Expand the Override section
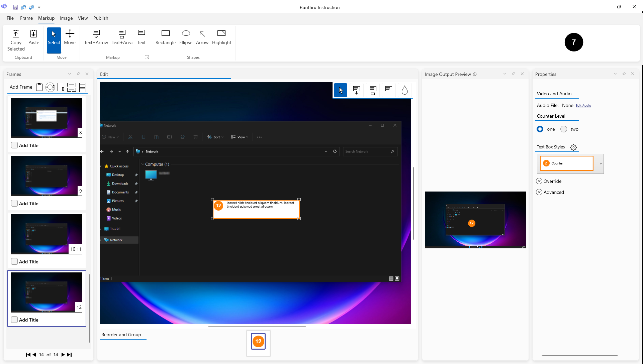643x364 pixels. pos(539,181)
